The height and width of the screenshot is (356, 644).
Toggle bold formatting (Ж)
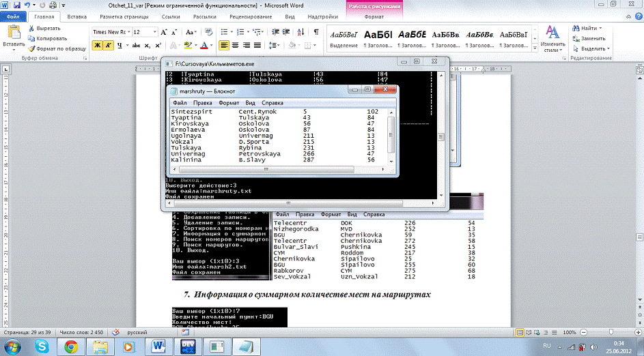tap(97, 46)
